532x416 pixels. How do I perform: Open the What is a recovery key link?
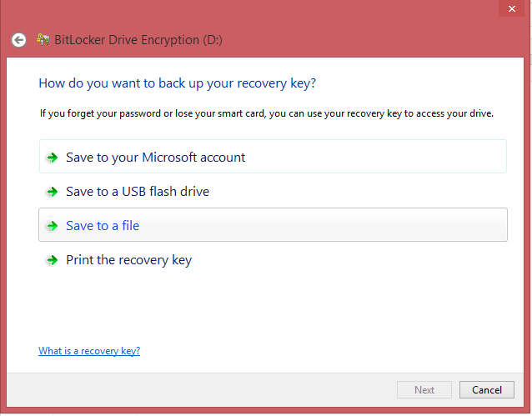(89, 350)
